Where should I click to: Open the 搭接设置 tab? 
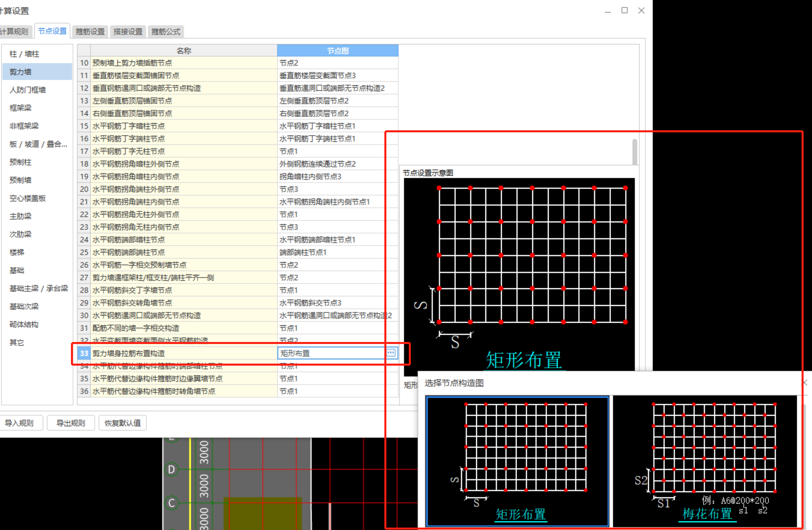(128, 31)
